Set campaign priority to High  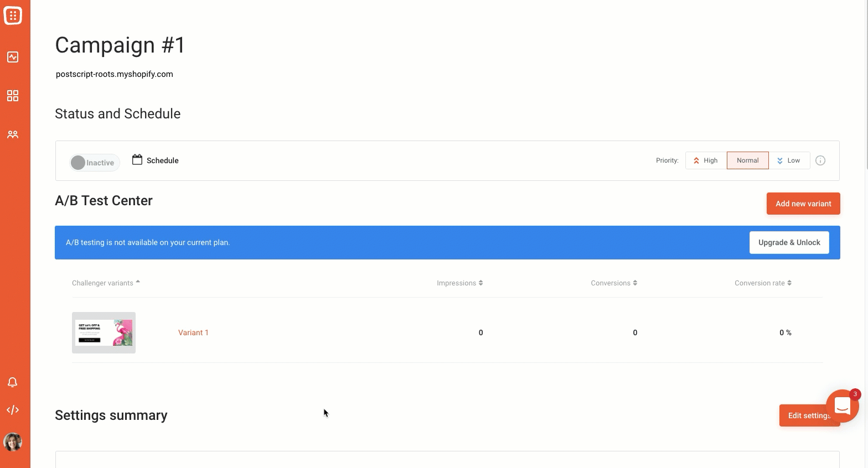(706, 160)
